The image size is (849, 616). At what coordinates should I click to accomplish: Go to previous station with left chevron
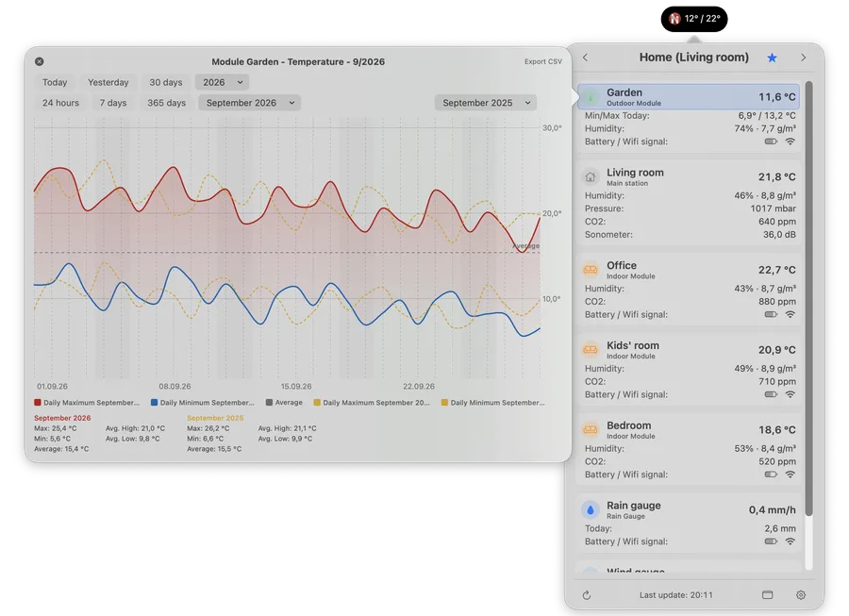click(x=585, y=58)
